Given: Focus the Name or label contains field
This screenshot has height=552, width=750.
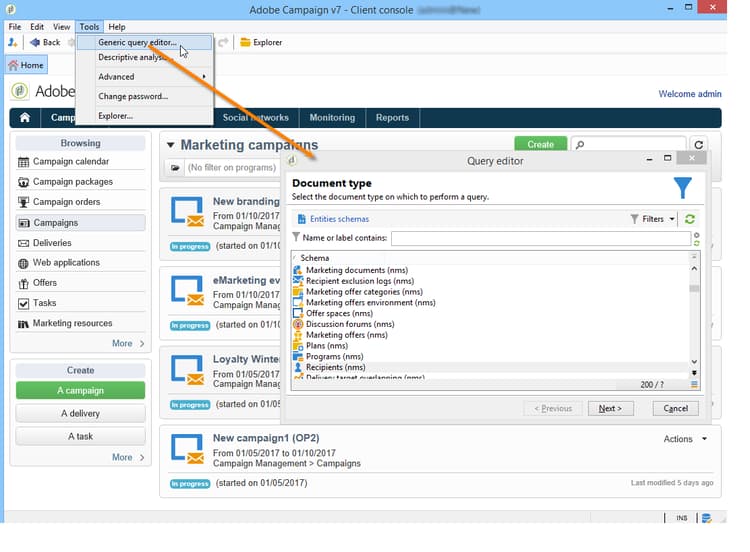Looking at the screenshot, I should click(541, 238).
